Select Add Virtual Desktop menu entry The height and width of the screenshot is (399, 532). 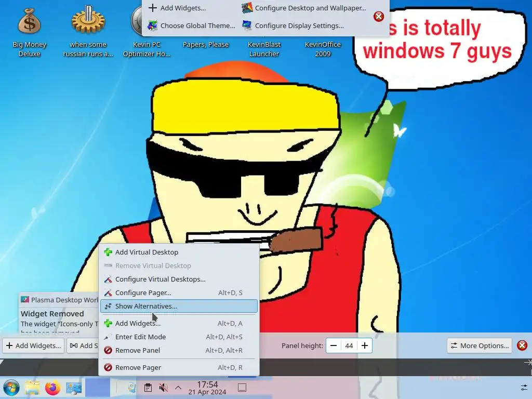point(179,252)
